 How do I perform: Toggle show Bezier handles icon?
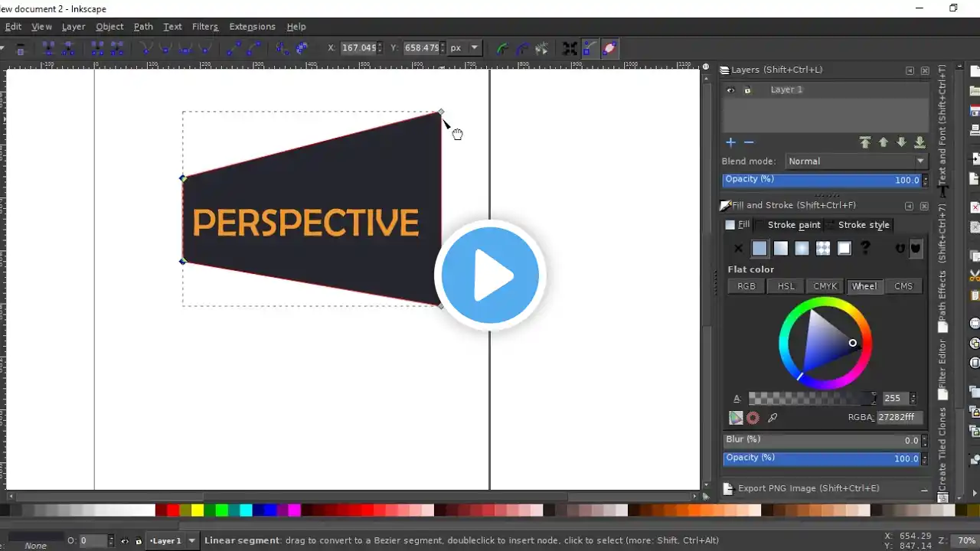click(x=590, y=48)
